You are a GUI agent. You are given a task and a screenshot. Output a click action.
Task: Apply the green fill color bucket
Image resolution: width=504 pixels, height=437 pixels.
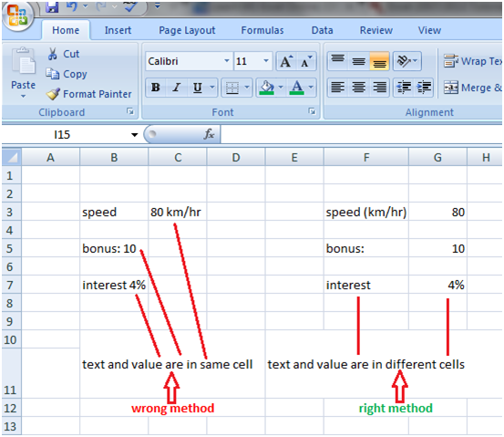click(x=266, y=88)
